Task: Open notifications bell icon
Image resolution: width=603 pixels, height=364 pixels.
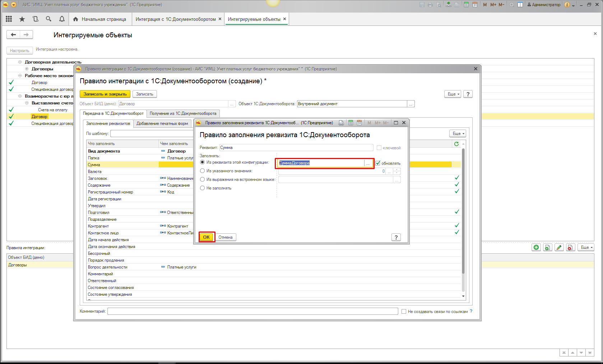Action: 62,19
